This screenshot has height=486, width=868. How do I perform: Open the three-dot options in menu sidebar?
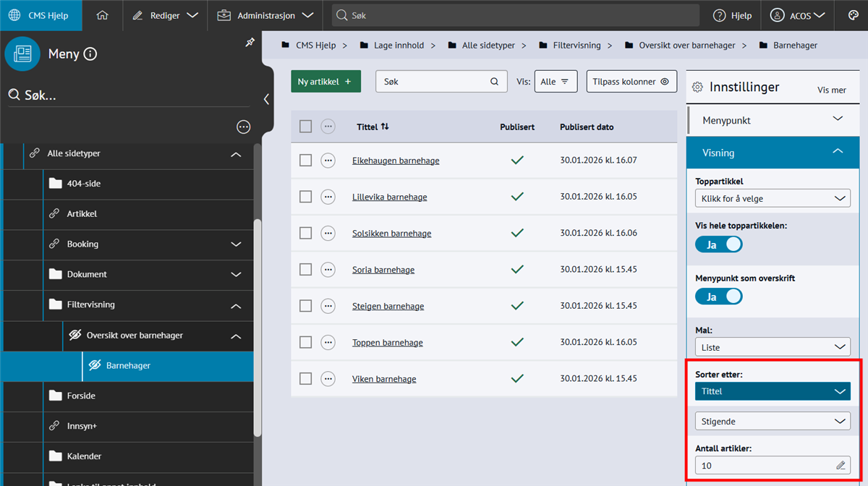click(x=244, y=127)
